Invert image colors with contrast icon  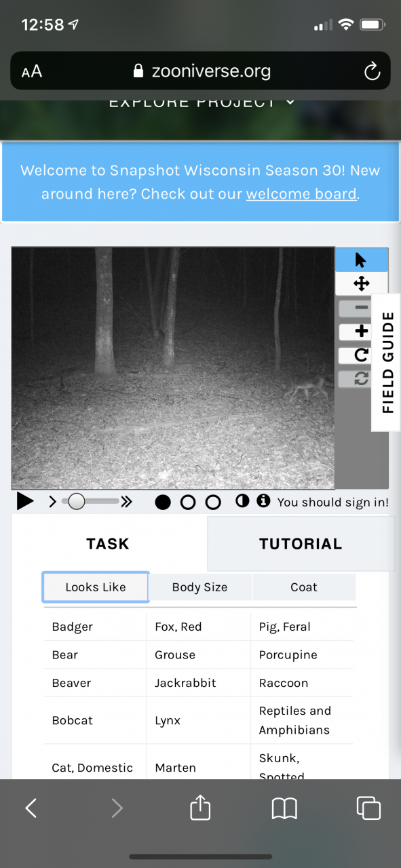242,501
